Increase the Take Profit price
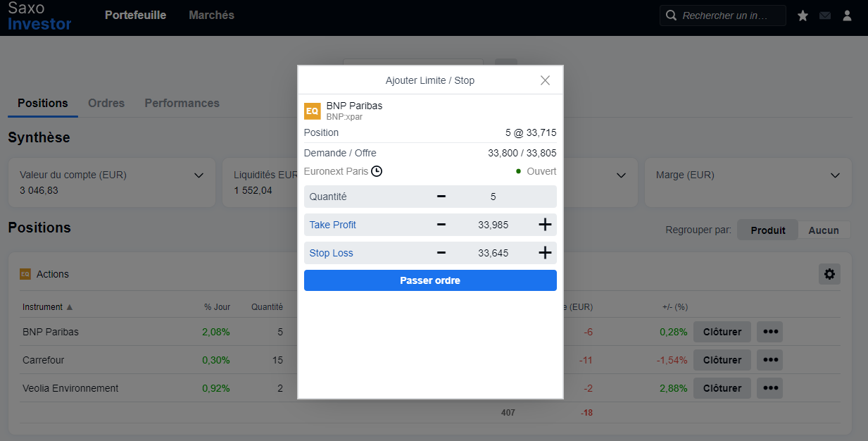The width and height of the screenshot is (868, 441). click(545, 225)
